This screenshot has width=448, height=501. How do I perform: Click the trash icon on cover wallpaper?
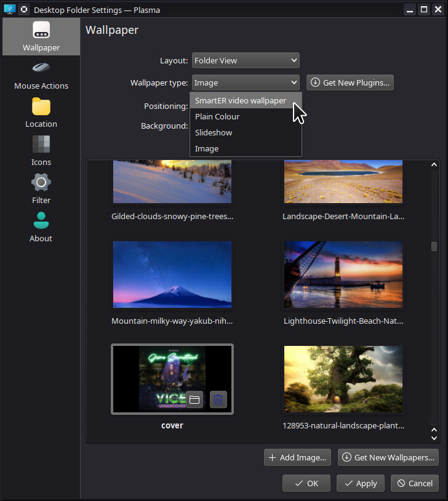[218, 400]
